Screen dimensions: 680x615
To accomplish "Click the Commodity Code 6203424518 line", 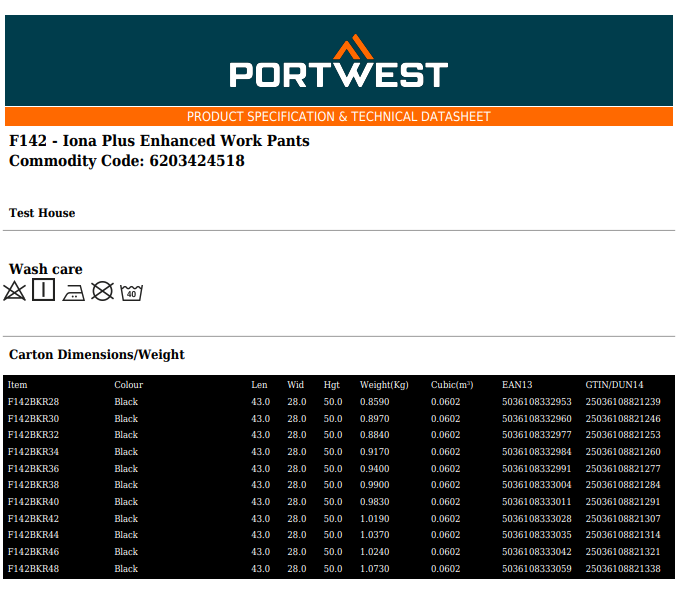I will (126, 161).
